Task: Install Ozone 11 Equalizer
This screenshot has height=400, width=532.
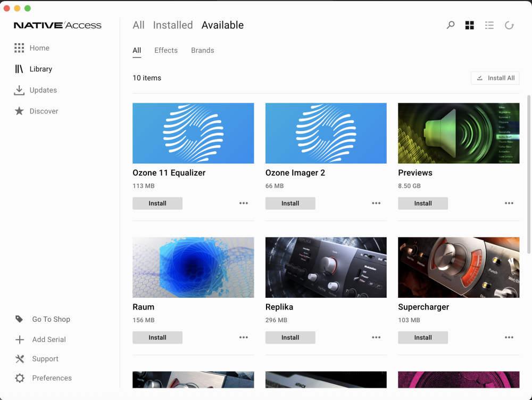Action: coord(157,203)
